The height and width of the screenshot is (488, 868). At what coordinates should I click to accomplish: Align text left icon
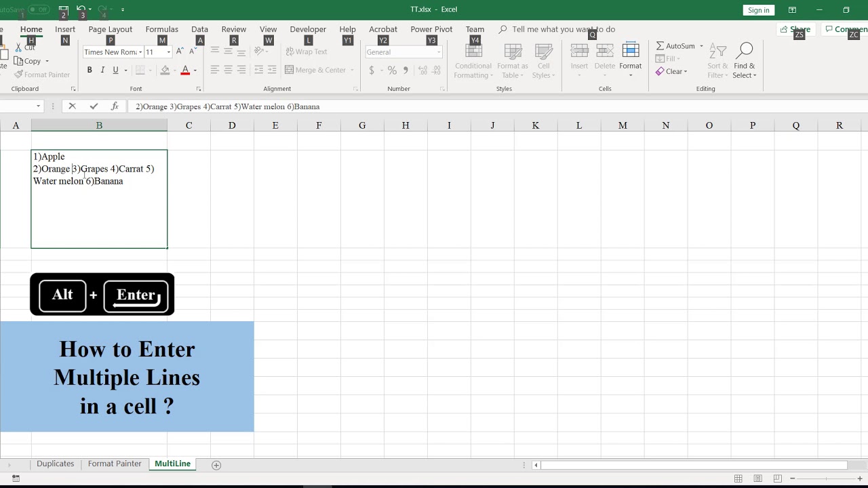point(214,70)
